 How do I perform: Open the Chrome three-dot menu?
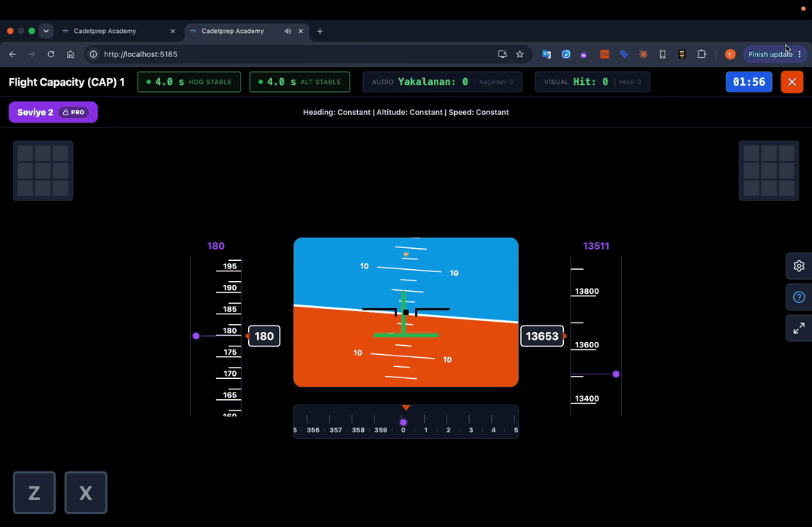(x=799, y=54)
